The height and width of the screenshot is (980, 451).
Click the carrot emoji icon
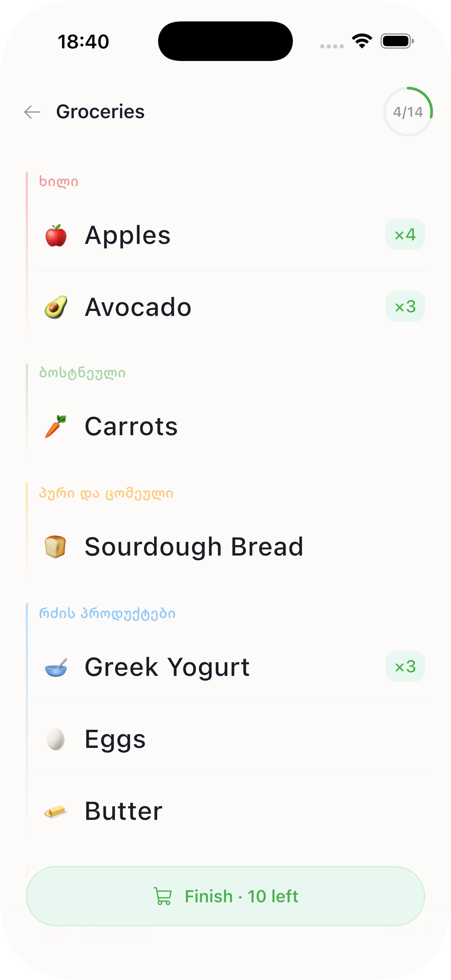click(56, 426)
